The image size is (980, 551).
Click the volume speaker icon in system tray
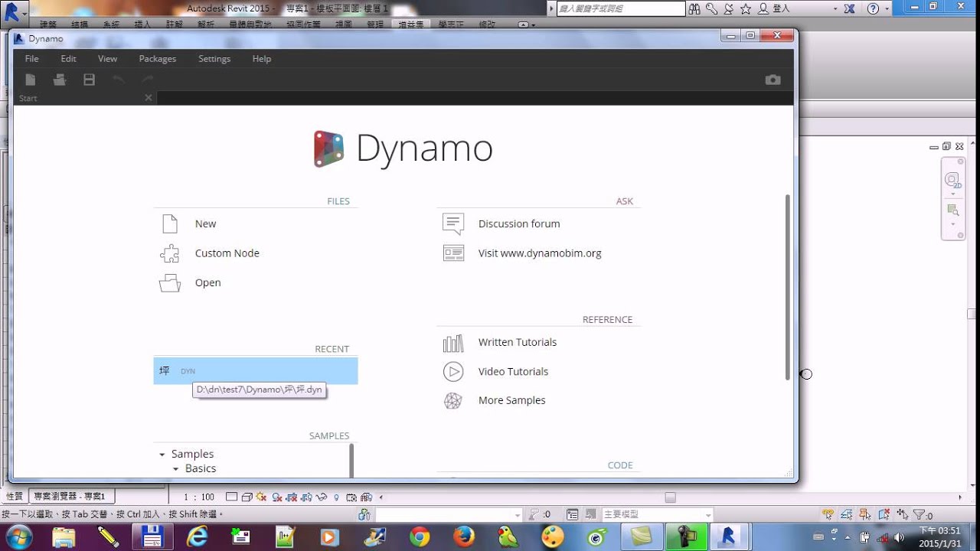(898, 536)
